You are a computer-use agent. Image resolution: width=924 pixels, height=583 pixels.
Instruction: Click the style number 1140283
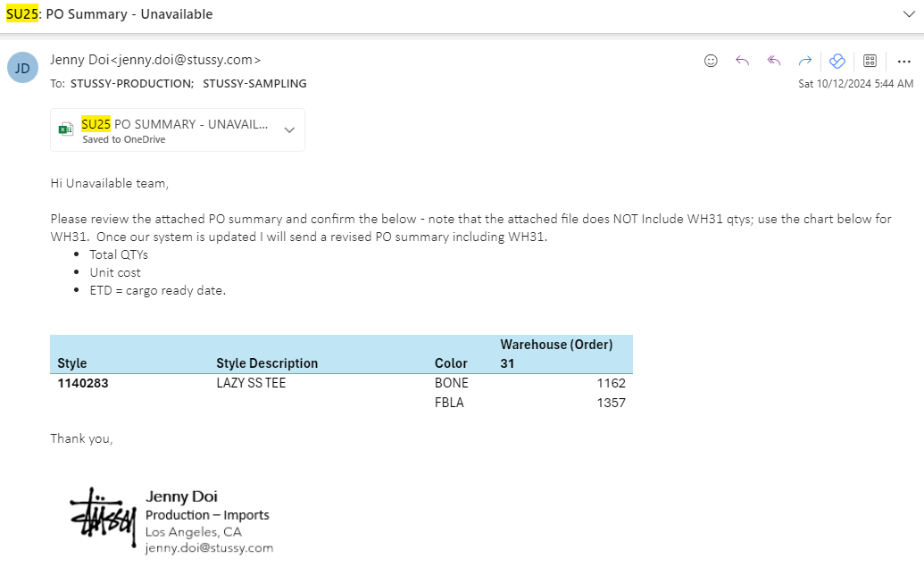(x=83, y=383)
